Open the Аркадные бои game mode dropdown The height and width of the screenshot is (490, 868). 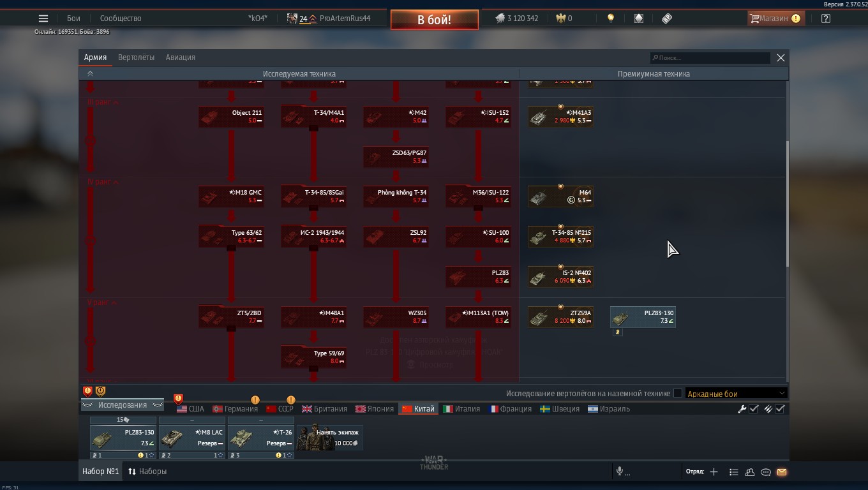pyautogui.click(x=736, y=394)
